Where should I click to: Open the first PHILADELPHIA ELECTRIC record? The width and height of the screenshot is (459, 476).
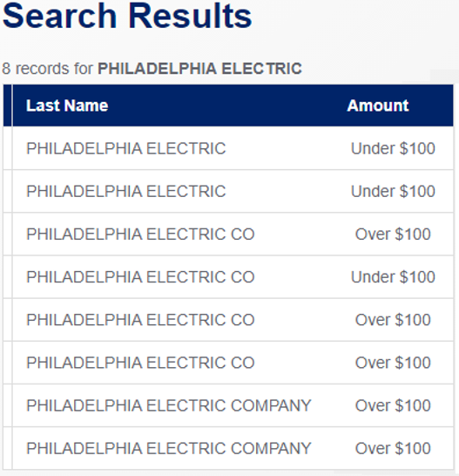pos(126,148)
